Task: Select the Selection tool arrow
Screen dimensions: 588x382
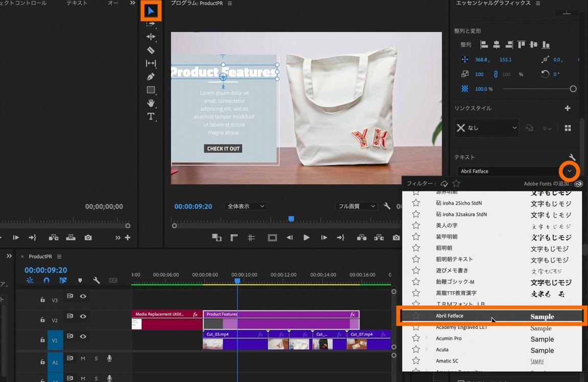Action: (151, 11)
